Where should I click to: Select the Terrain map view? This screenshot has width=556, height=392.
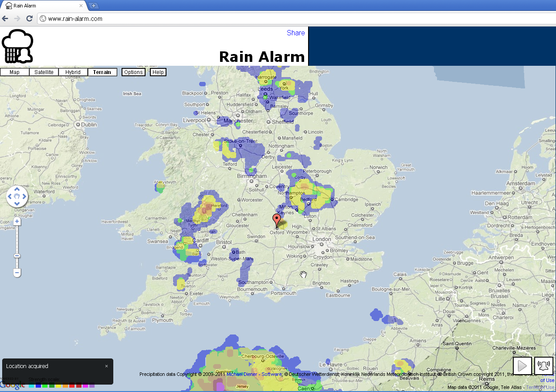(x=102, y=72)
